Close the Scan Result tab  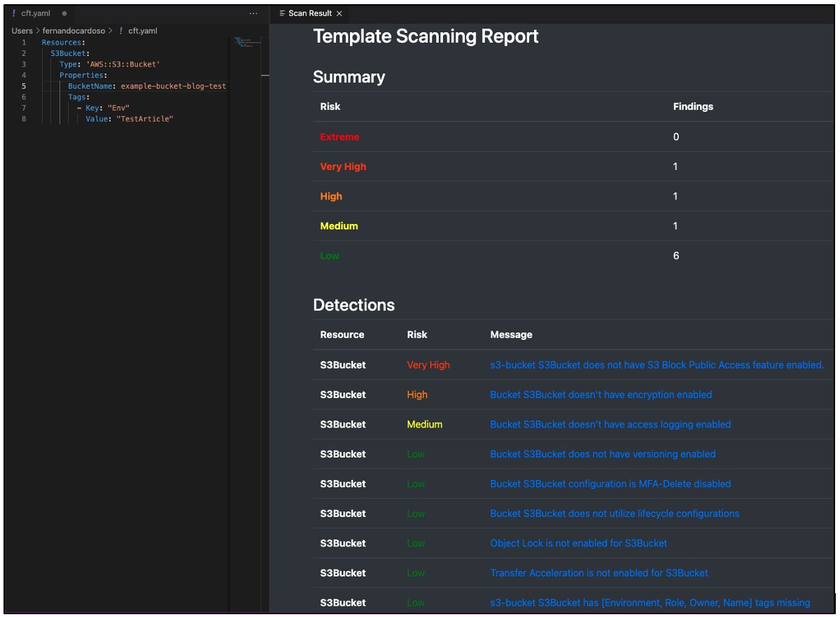pos(339,13)
